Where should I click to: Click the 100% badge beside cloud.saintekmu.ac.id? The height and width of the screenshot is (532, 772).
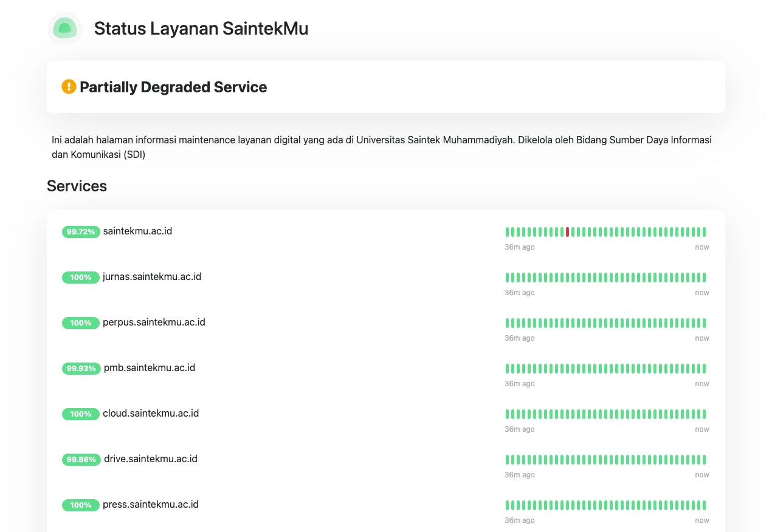point(81,414)
